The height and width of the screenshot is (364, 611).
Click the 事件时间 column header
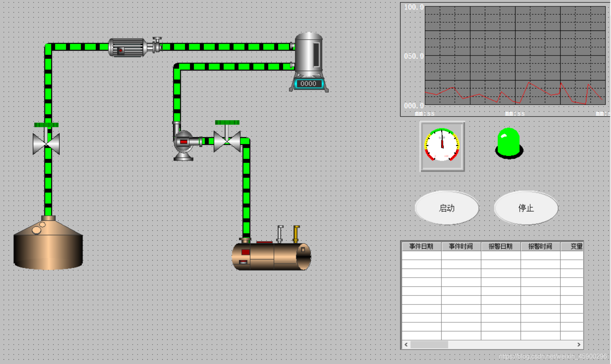(x=461, y=246)
